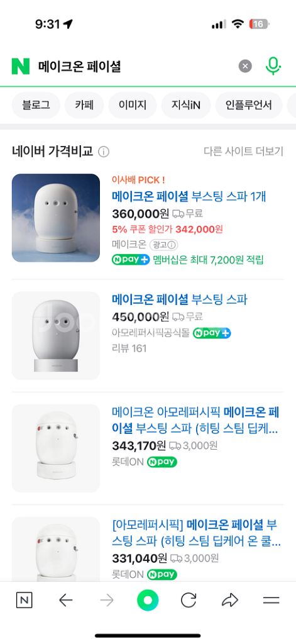Tap the 450,000원 product thumbnail image
The height and width of the screenshot is (644, 296).
click(x=56, y=336)
